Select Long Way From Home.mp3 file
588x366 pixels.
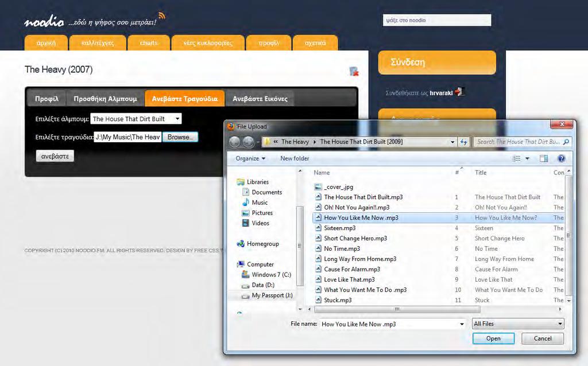[x=360, y=259]
